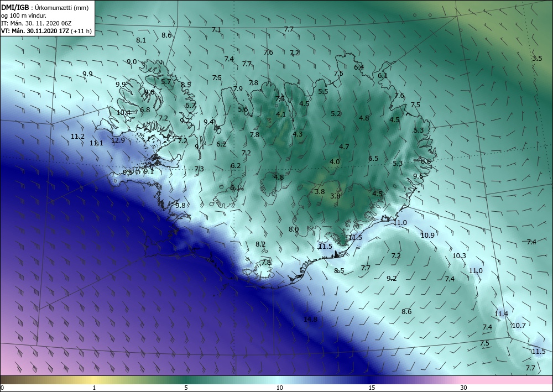Click the 7.3 value label
Image resolution: width=553 pixels, height=392 pixels.
tap(199, 169)
